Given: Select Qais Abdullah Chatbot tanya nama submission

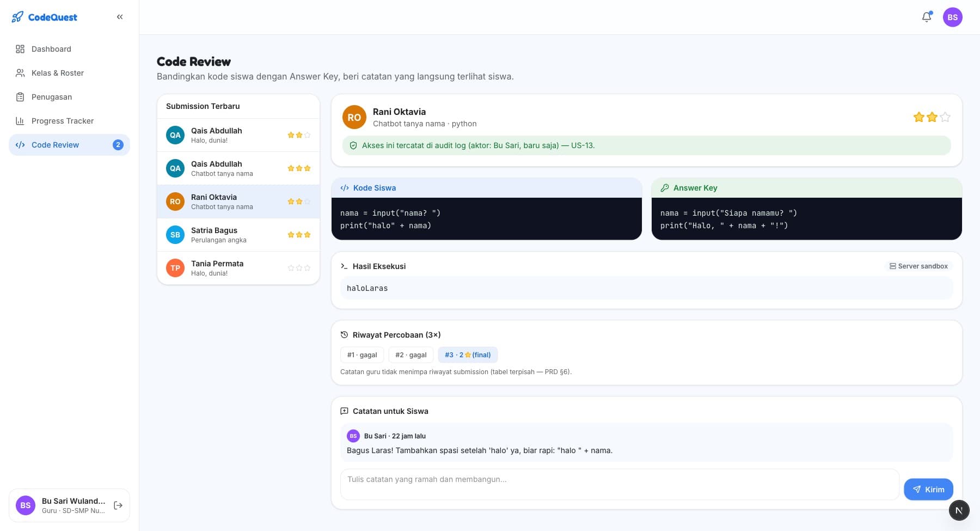Looking at the screenshot, I should pyautogui.click(x=238, y=168).
